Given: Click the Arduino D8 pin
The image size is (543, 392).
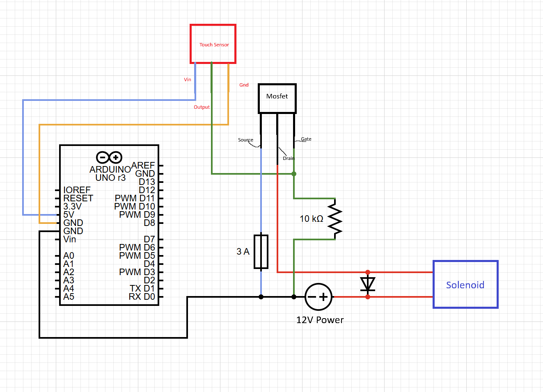Looking at the screenshot, I should coord(149,223).
